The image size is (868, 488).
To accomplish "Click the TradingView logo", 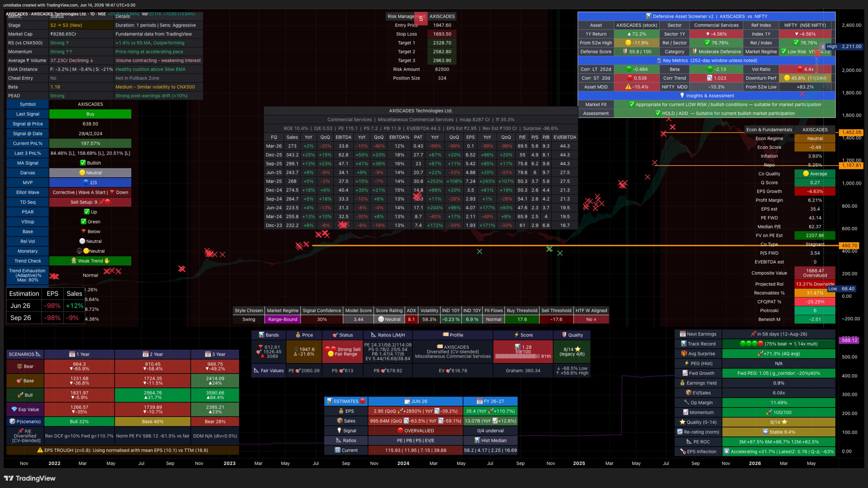I will point(30,478).
